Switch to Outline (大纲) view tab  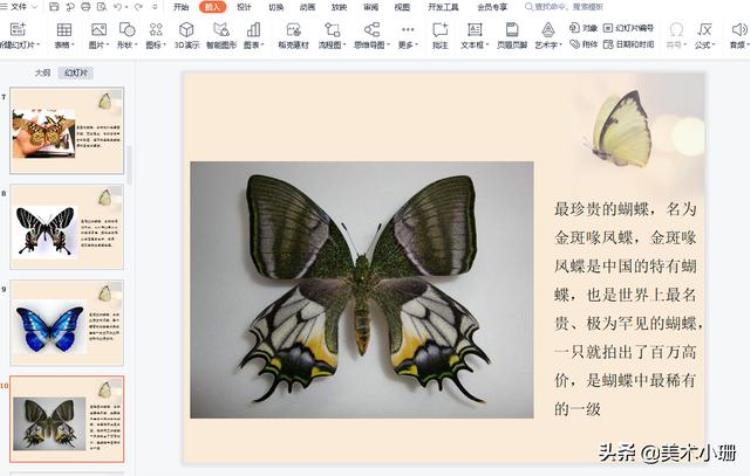(x=42, y=73)
